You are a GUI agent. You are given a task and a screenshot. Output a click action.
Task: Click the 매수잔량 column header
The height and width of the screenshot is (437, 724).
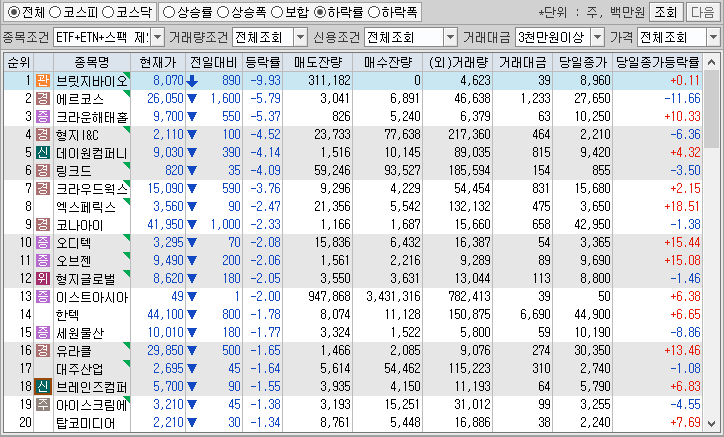coord(388,62)
